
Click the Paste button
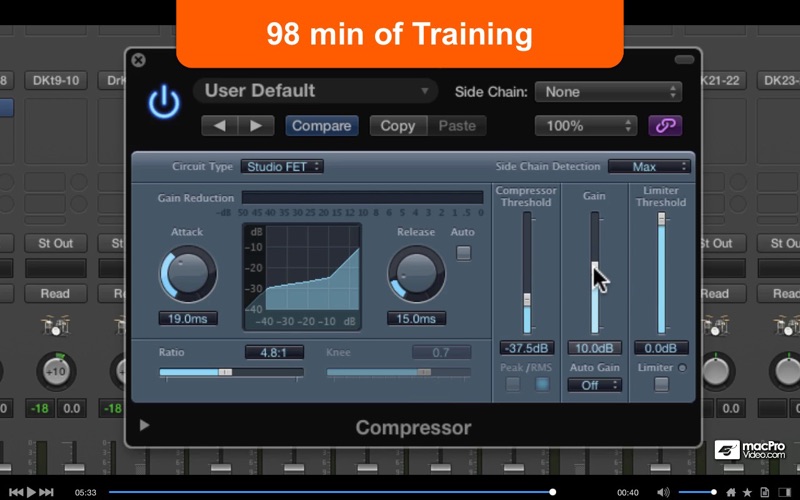tap(457, 126)
